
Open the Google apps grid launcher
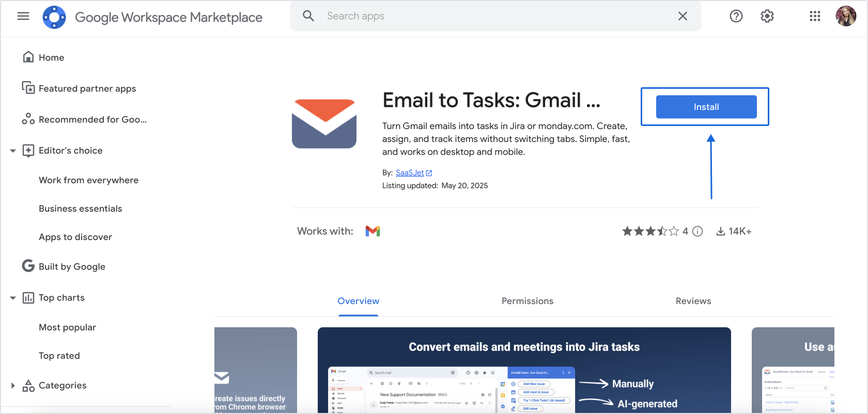tap(815, 16)
